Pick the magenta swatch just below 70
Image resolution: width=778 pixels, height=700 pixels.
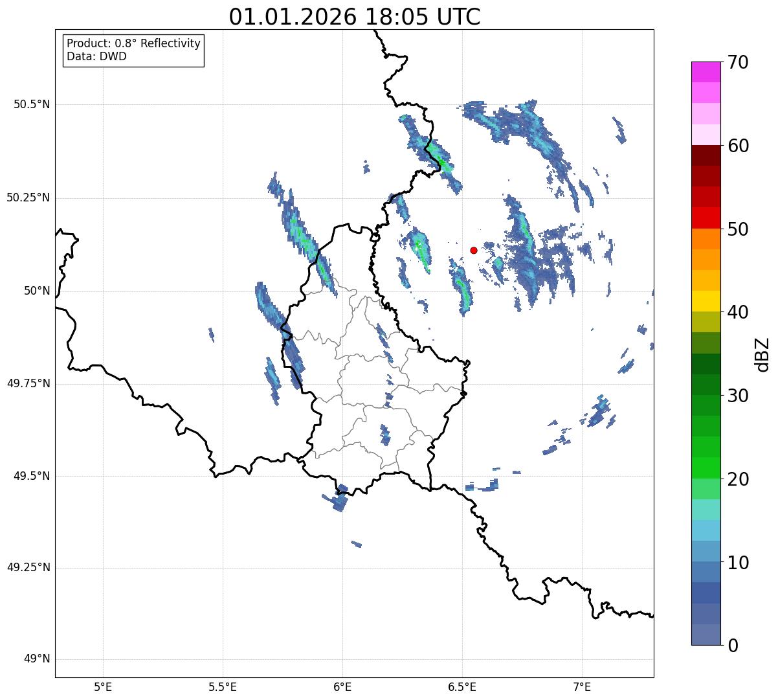tap(706, 72)
